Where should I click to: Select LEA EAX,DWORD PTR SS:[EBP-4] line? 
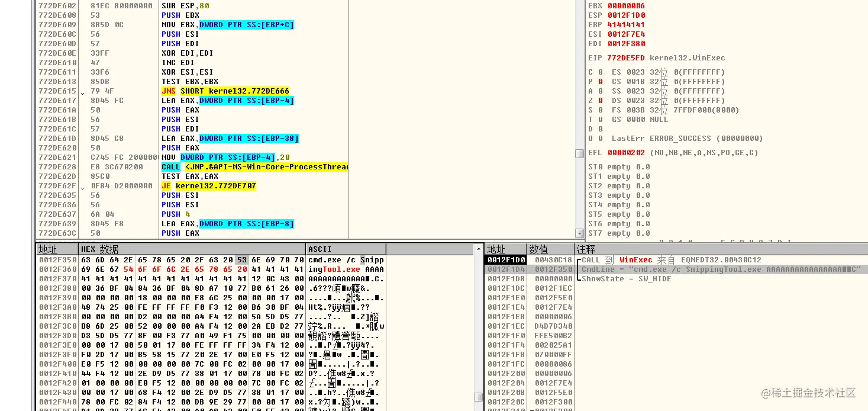tap(228, 101)
